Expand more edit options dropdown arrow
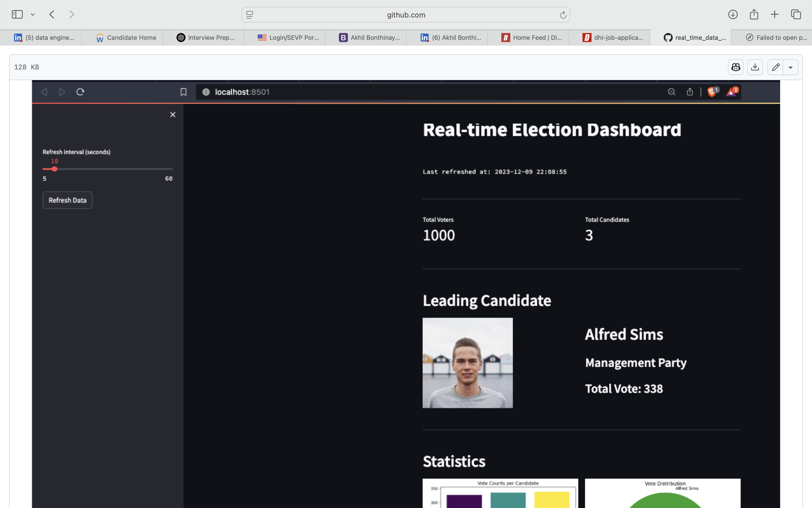Viewport: 812px width, 508px height. coord(791,67)
